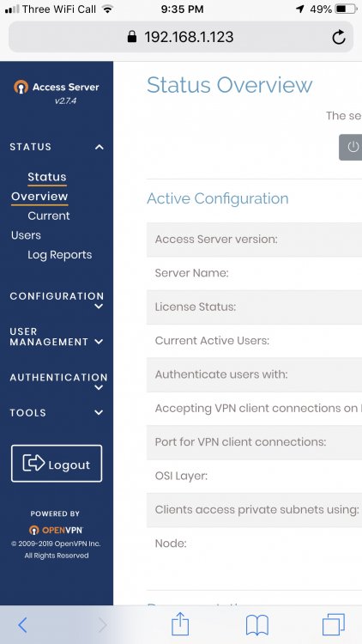Tap the Safari back arrow

[x=22, y=625]
